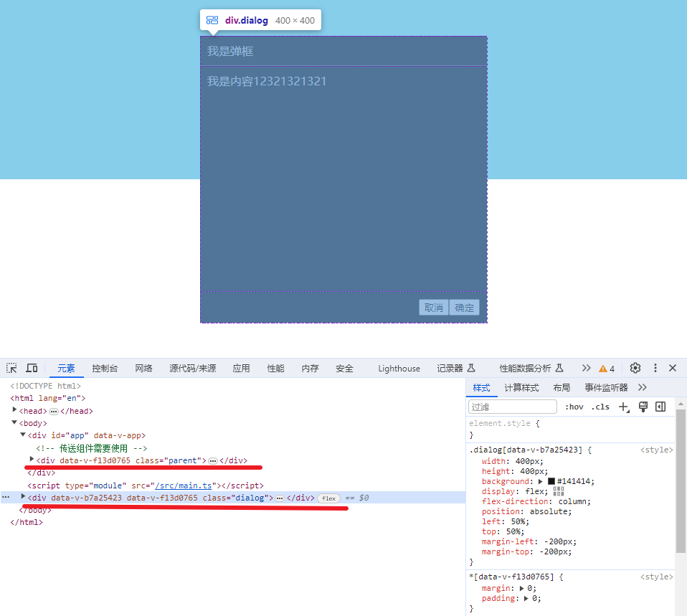The height and width of the screenshot is (616, 687).
Task: Open the /src/main.ts script link
Action: point(184,485)
